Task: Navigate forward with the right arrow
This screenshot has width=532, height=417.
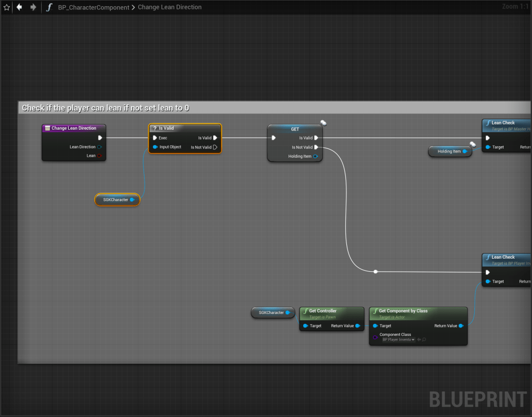Action: (33, 7)
